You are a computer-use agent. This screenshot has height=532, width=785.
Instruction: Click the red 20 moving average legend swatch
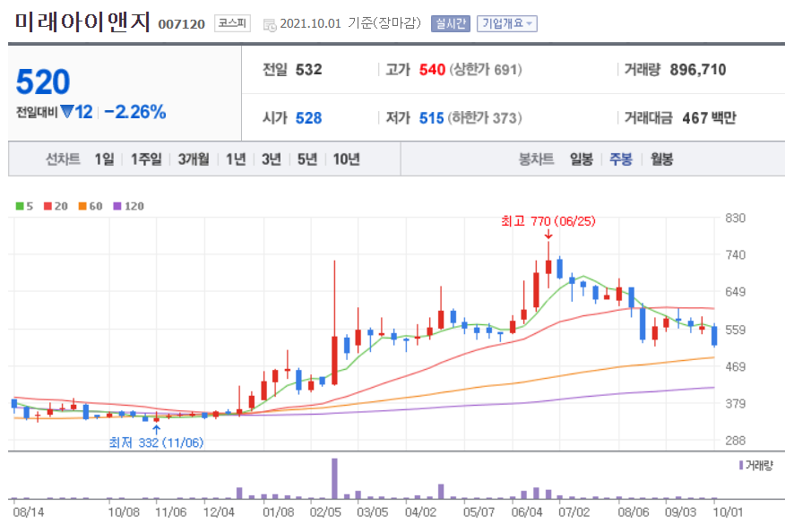(48, 206)
